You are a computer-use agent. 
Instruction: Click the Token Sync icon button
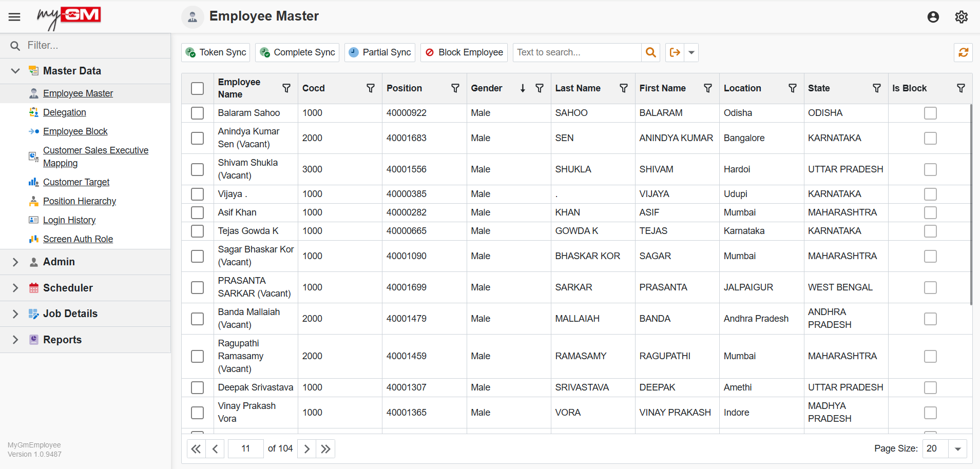pos(191,52)
